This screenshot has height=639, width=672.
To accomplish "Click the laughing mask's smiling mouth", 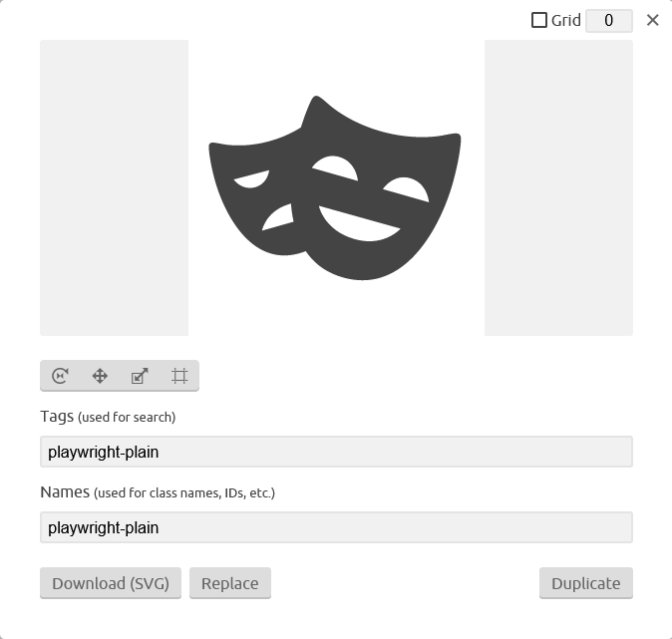I will 359,223.
